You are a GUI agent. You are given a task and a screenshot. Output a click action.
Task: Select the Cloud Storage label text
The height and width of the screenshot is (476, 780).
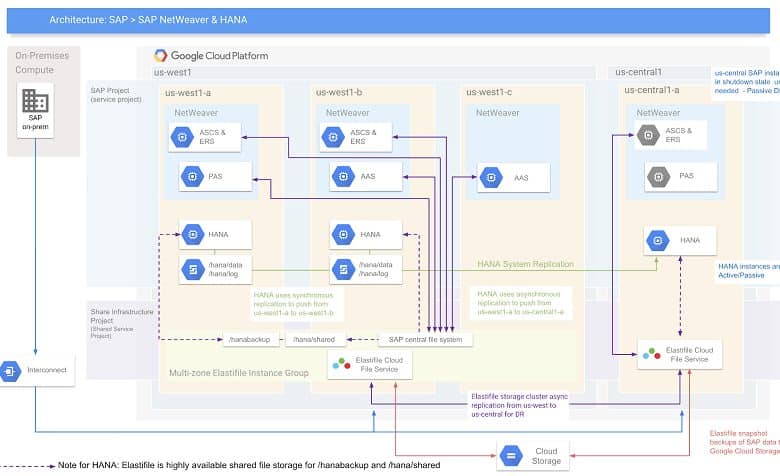click(x=546, y=456)
